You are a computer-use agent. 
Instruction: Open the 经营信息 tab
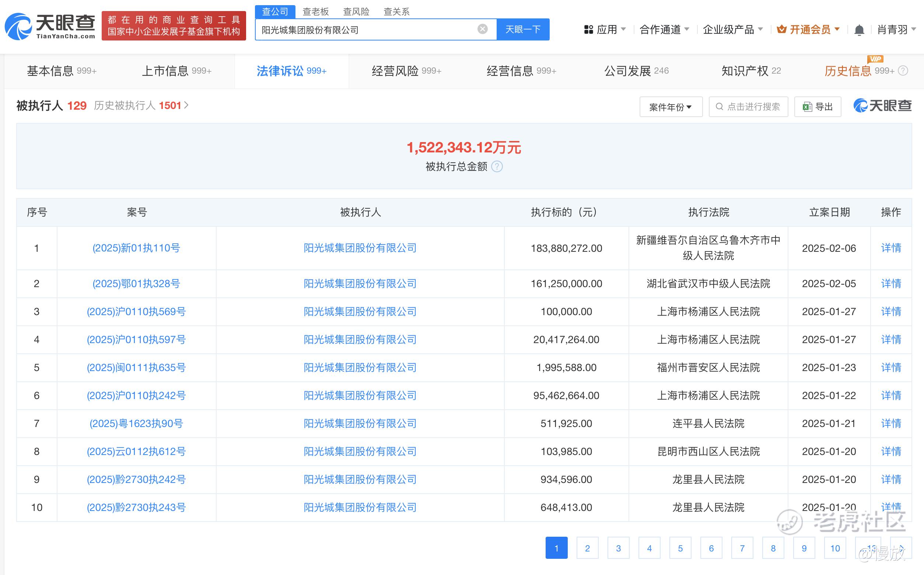pyautogui.click(x=521, y=71)
